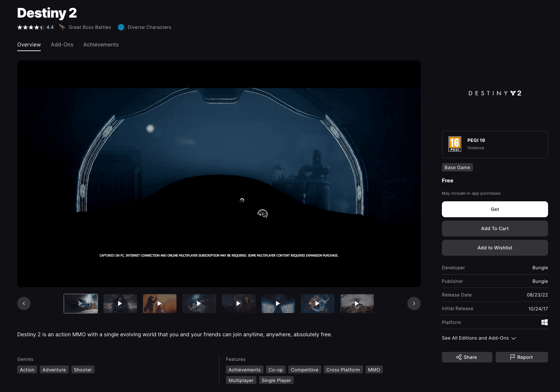This screenshot has width=560, height=392.
Task: Switch to the Add-Ons tab
Action: click(62, 45)
